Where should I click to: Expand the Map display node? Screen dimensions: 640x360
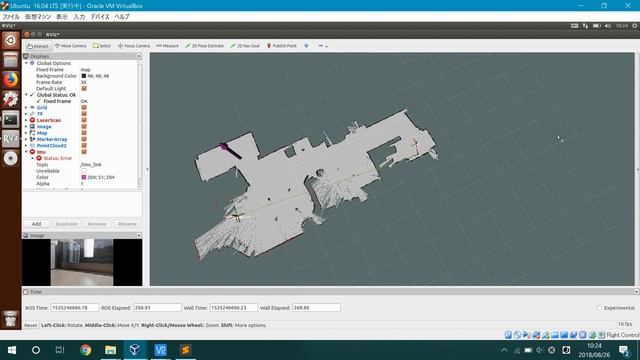[27, 133]
